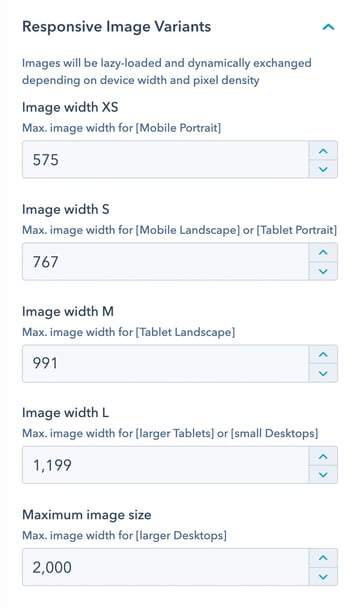The image size is (360, 608).
Task: Click the Image width XS label
Action: 70,107
